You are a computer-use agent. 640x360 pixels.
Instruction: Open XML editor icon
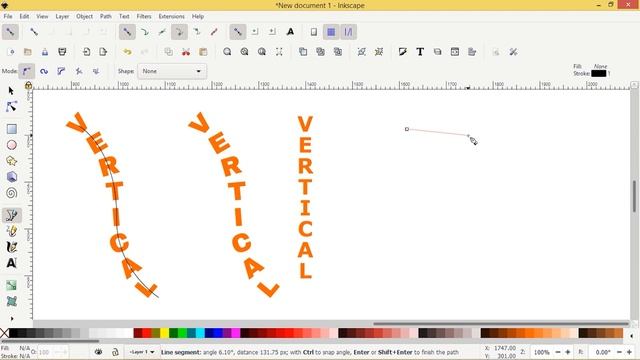tap(455, 52)
